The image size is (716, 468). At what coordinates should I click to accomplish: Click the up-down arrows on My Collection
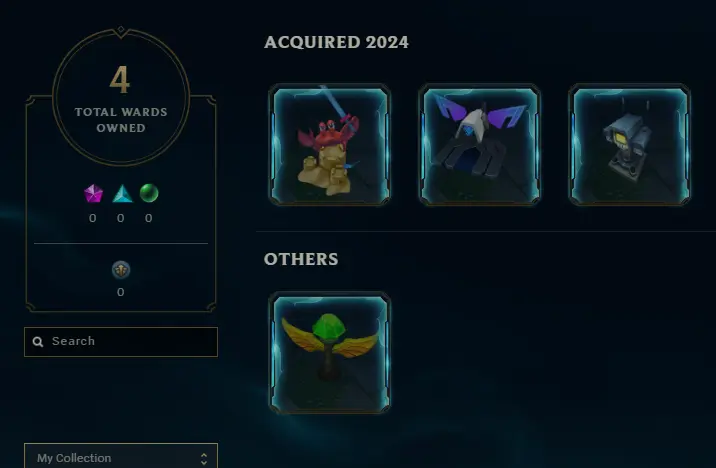click(204, 459)
